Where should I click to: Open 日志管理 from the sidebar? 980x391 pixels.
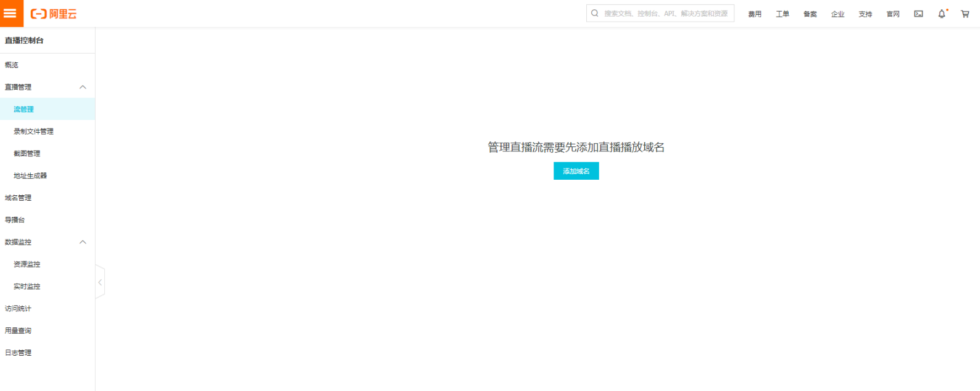pyautogui.click(x=18, y=353)
